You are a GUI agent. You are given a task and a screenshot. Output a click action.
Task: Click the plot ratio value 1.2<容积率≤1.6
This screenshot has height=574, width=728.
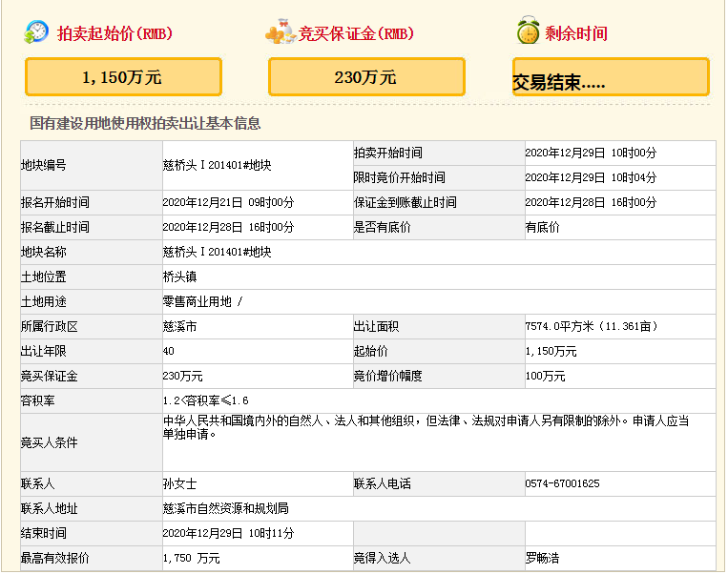pos(205,400)
